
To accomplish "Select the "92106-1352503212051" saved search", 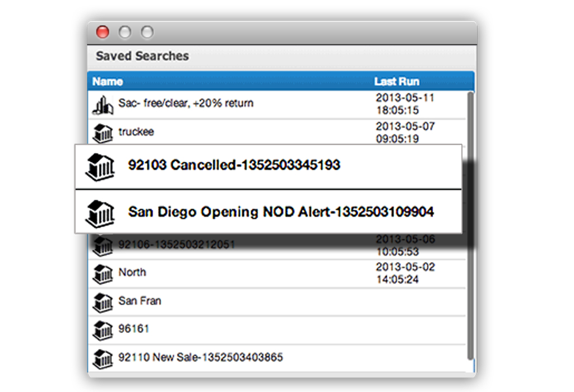I will tap(177, 245).
